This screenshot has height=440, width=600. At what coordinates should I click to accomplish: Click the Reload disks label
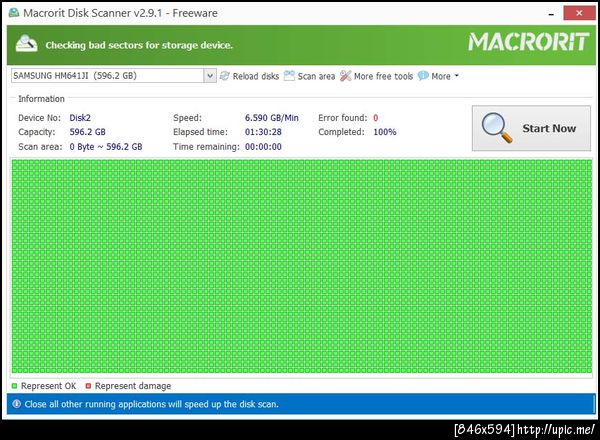click(256, 76)
